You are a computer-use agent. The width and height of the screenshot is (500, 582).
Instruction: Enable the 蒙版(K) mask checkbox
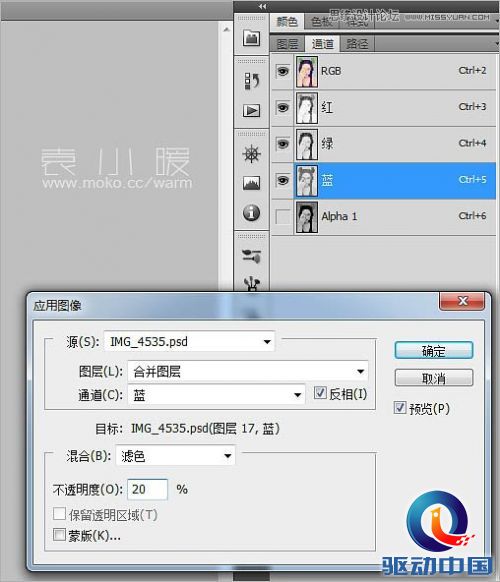pos(59,535)
